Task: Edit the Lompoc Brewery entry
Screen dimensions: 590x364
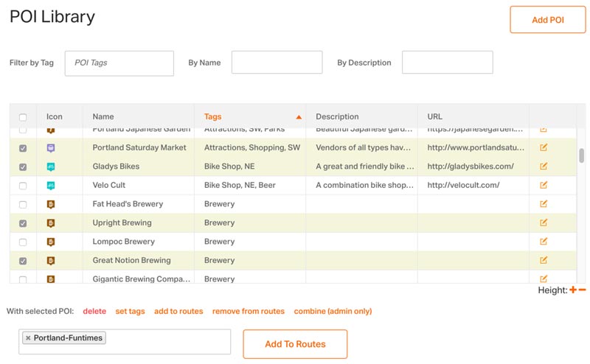Action: tap(544, 242)
